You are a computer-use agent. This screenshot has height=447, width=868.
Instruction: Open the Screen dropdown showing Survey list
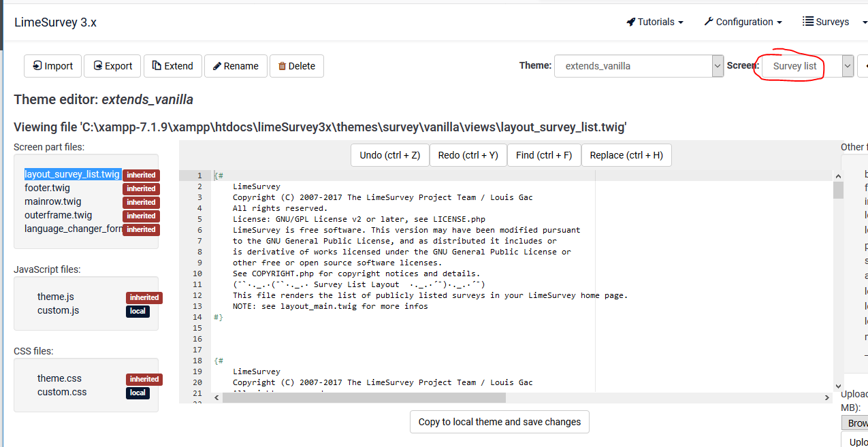[807, 66]
